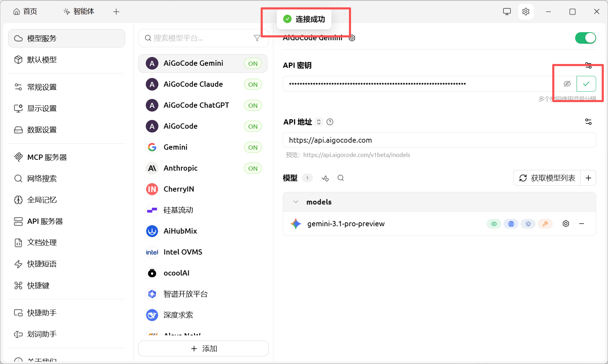The width and height of the screenshot is (608, 364).
Task: Open provider settings icon next to AiGoCode Gemini title
Action: (352, 38)
